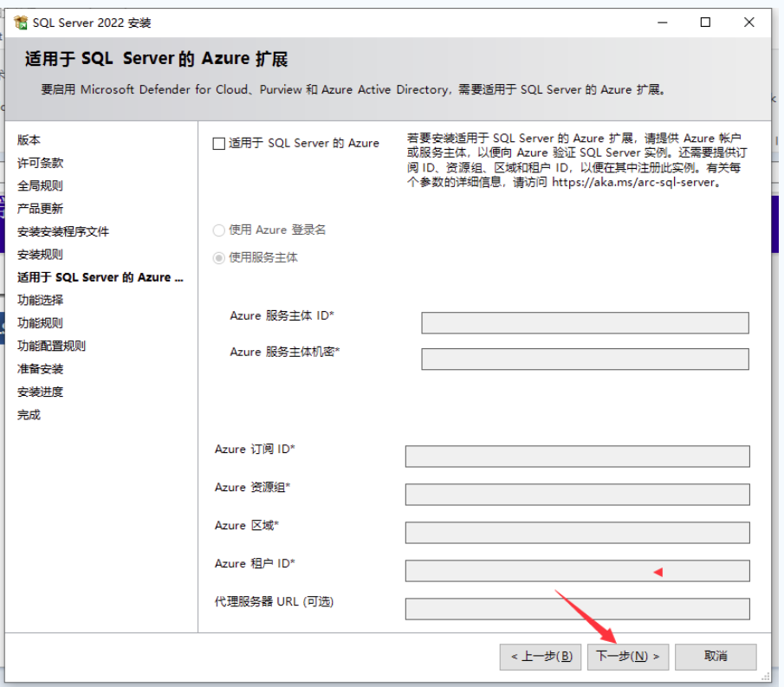The image size is (784, 687).
Task: Click the Azure 服务主体机密 input field
Action: (585, 359)
